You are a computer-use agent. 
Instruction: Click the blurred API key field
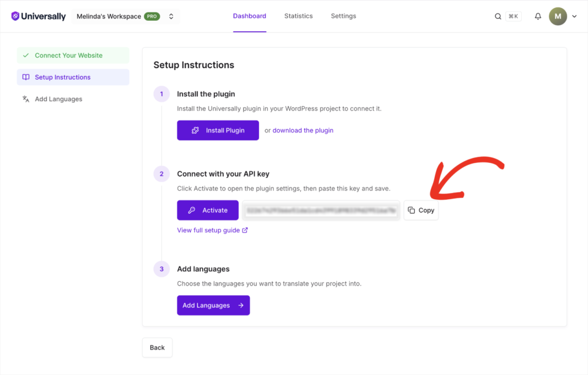(x=321, y=210)
